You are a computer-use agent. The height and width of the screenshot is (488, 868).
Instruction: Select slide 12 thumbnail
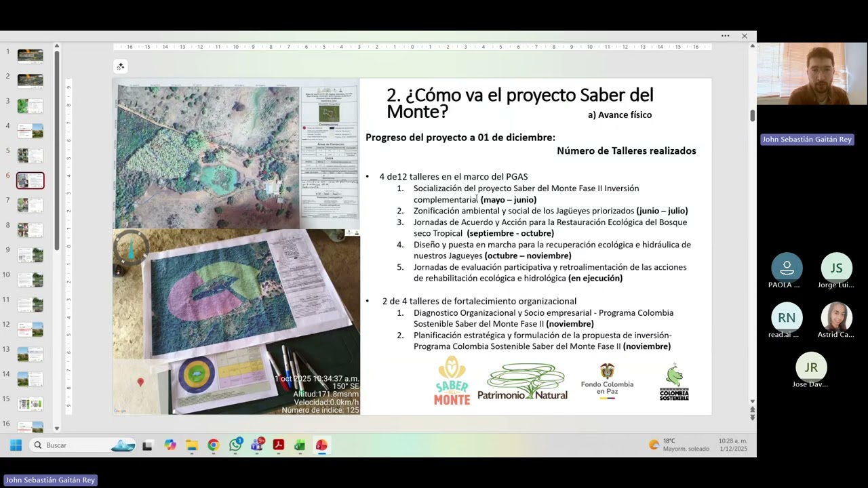(31, 329)
